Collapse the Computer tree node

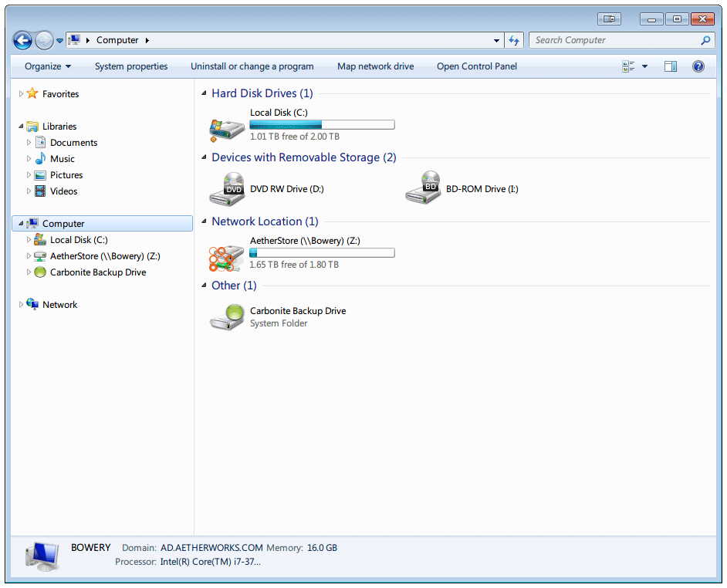(21, 224)
